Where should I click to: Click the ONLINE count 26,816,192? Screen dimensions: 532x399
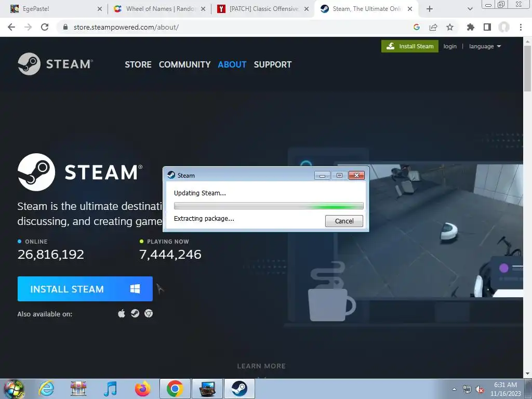pos(50,254)
